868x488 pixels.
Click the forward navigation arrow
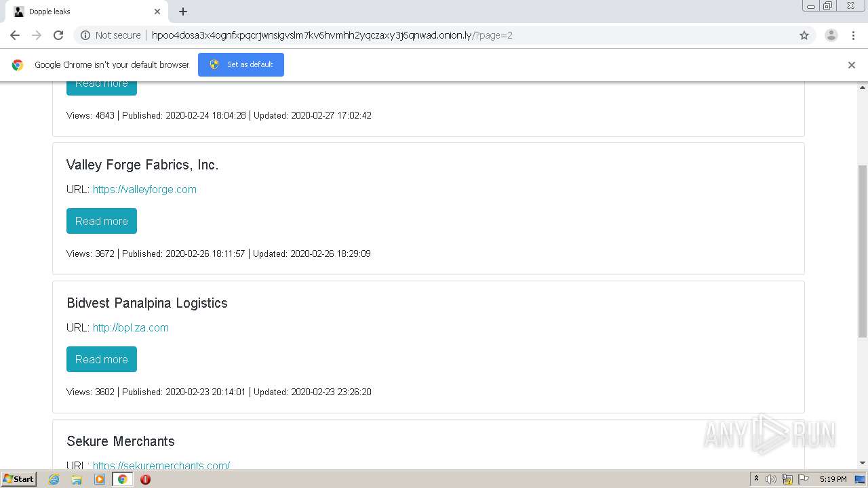pyautogui.click(x=37, y=35)
